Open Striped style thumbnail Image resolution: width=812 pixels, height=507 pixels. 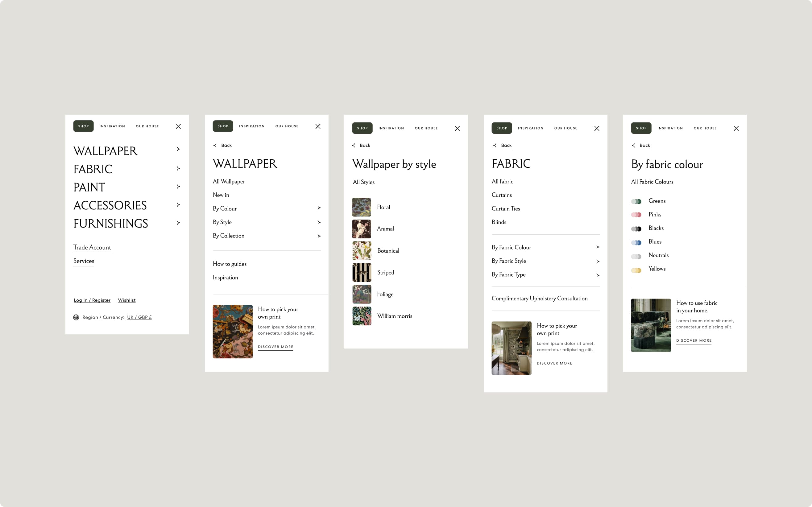(362, 272)
